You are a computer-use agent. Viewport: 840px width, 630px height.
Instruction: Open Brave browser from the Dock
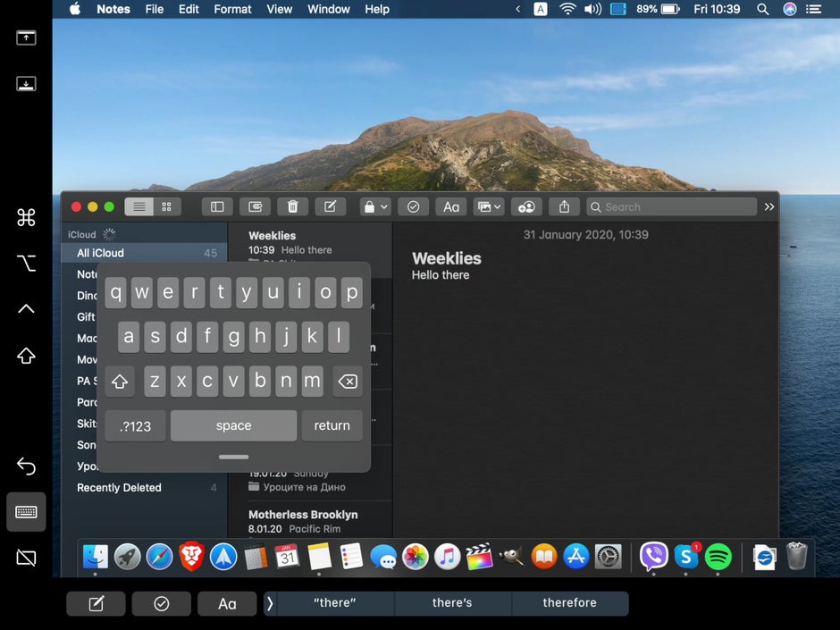tap(191, 556)
